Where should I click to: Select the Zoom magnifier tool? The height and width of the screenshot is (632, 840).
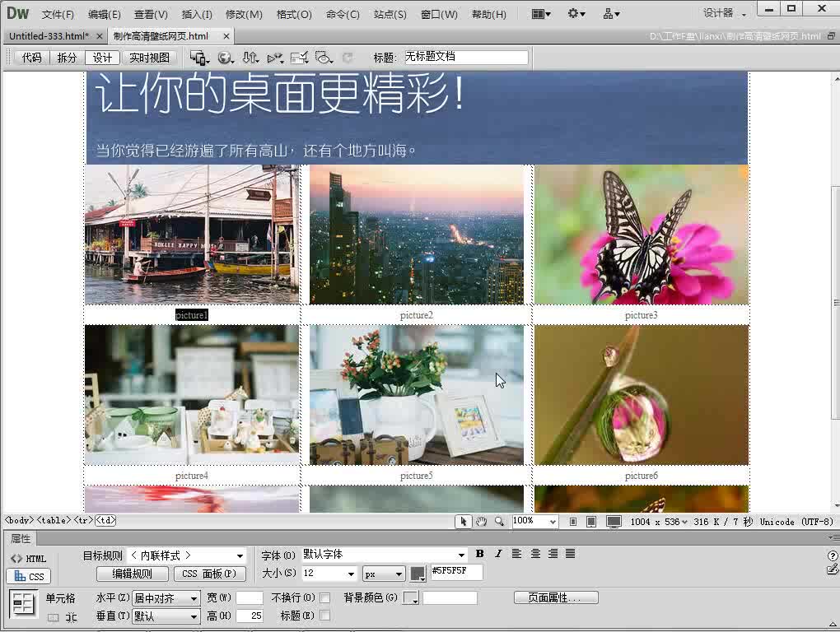pyautogui.click(x=499, y=522)
